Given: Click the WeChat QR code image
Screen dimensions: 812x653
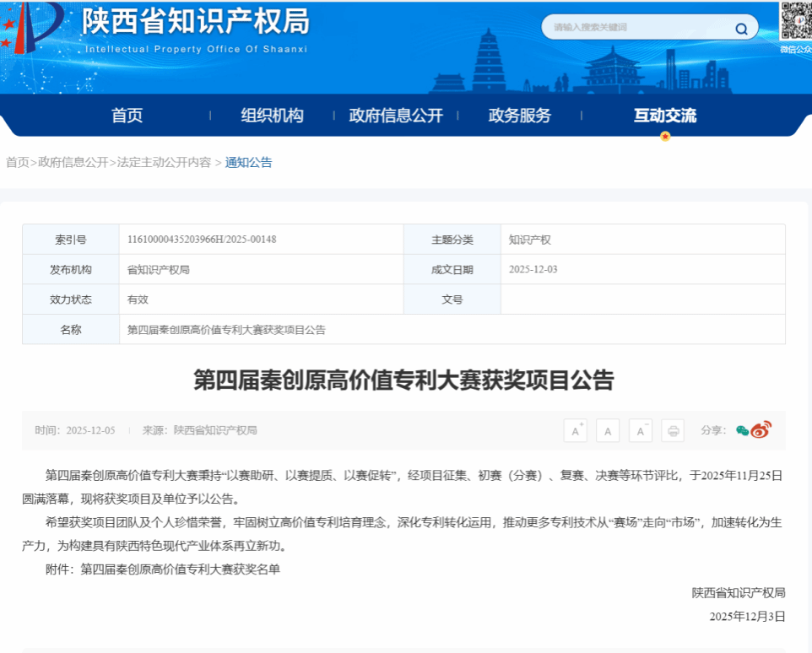Looking at the screenshot, I should (x=795, y=21).
